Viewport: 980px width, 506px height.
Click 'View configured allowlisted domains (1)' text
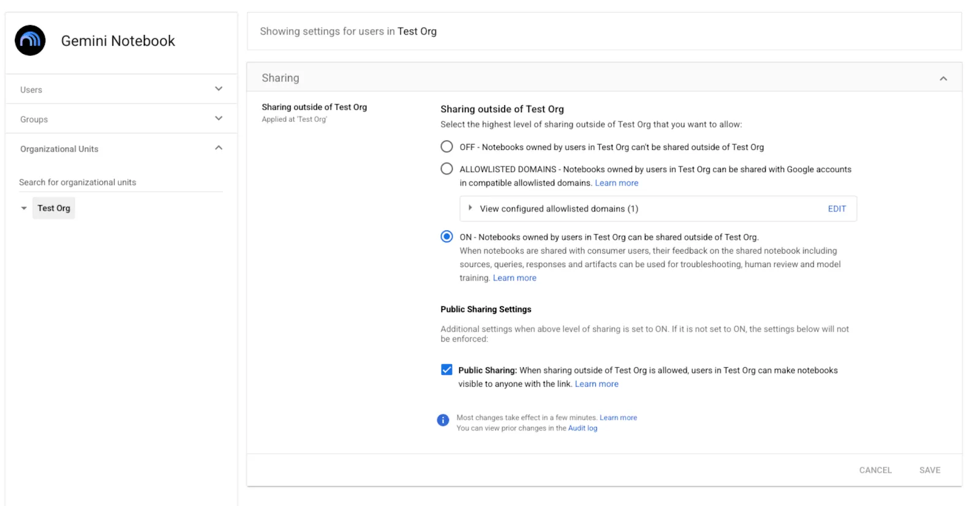pyautogui.click(x=559, y=209)
